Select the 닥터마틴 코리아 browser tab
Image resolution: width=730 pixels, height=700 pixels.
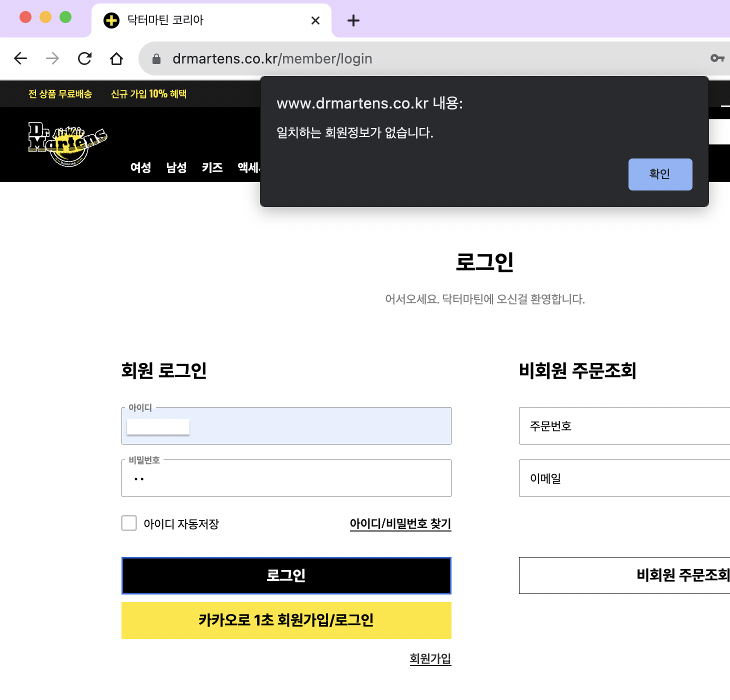coord(211,20)
